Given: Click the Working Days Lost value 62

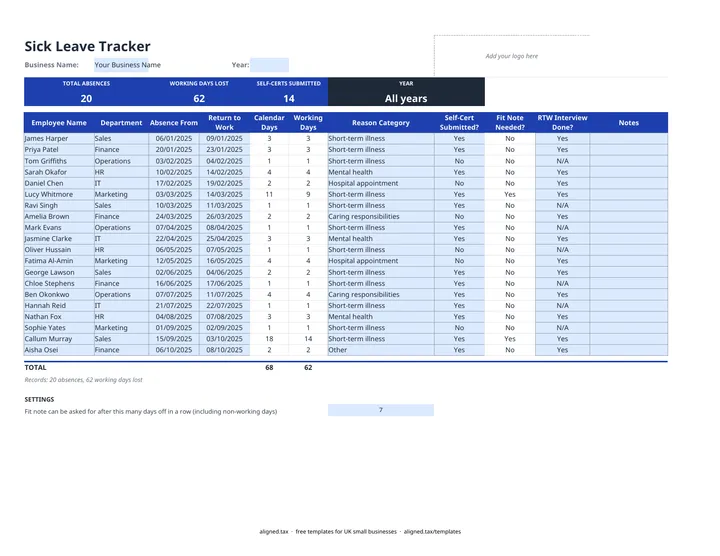Looking at the screenshot, I should point(199,99).
